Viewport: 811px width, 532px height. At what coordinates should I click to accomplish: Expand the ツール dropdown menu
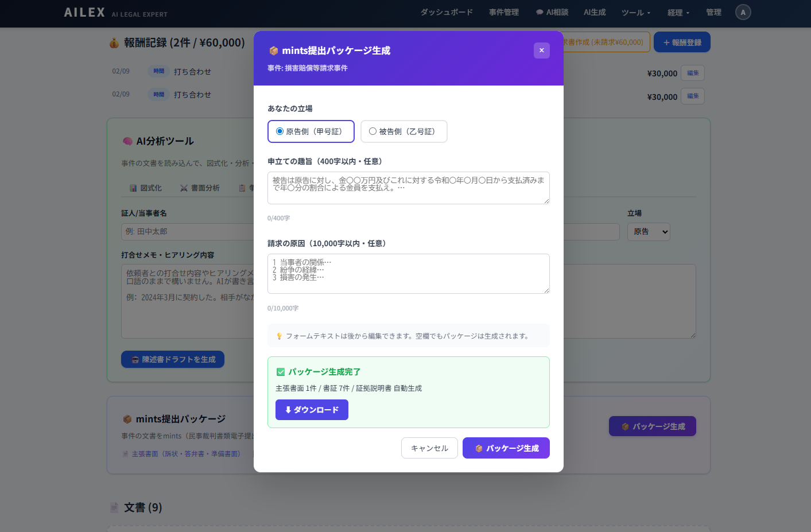point(635,12)
